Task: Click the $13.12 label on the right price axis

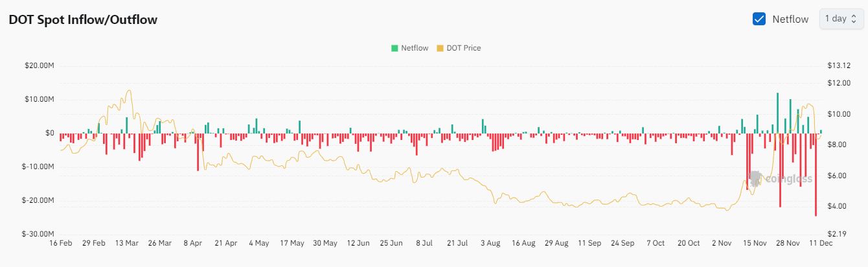Action: [838, 65]
